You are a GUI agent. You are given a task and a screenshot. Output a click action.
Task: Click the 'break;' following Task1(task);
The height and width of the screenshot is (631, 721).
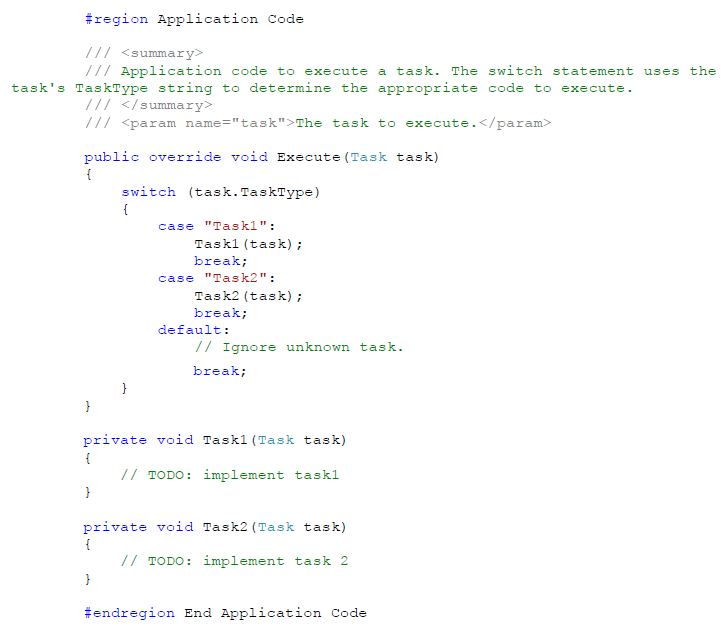pyautogui.click(x=221, y=261)
